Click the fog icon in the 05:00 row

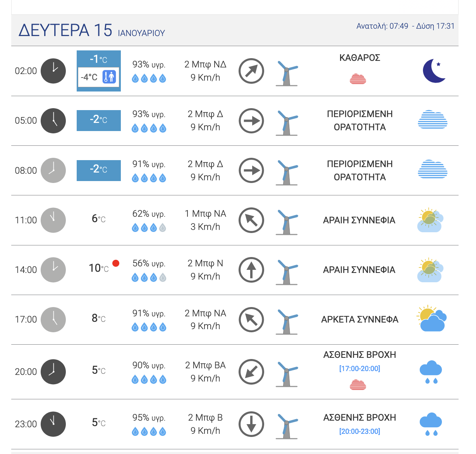pos(432,120)
